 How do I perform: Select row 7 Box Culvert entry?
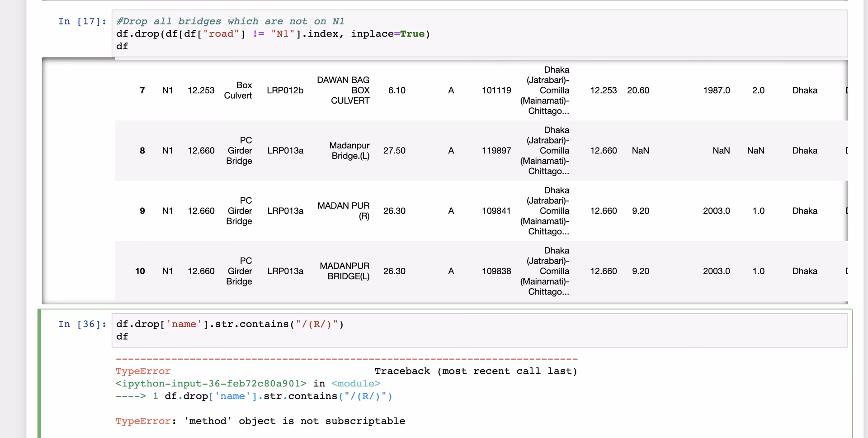[x=238, y=90]
